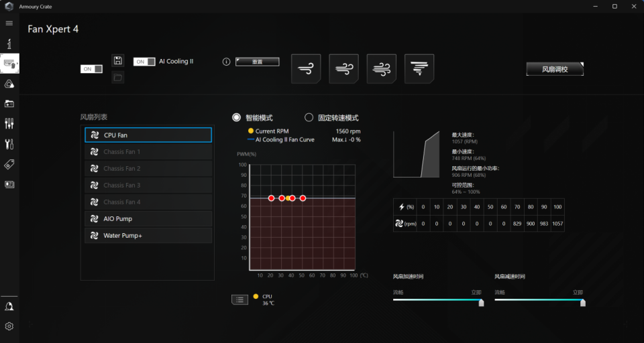Click the fan speed profile thumbnail graph
The height and width of the screenshot is (343, 644).
click(x=416, y=154)
